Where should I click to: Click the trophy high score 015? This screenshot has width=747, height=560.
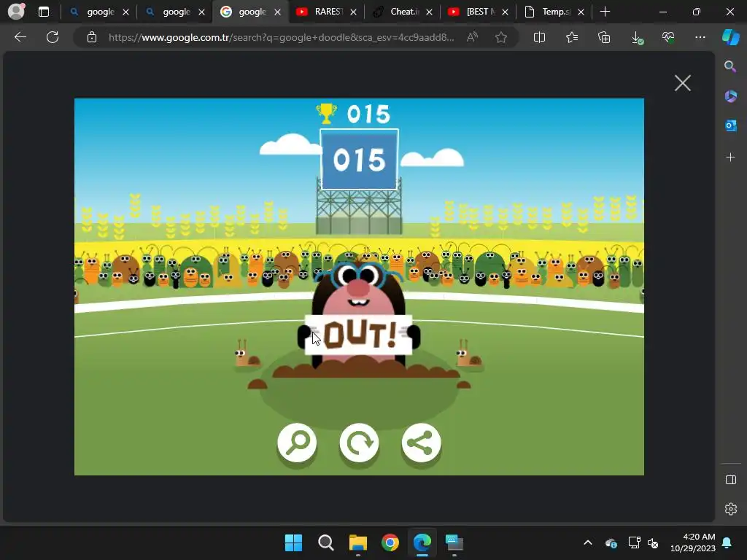353,114
